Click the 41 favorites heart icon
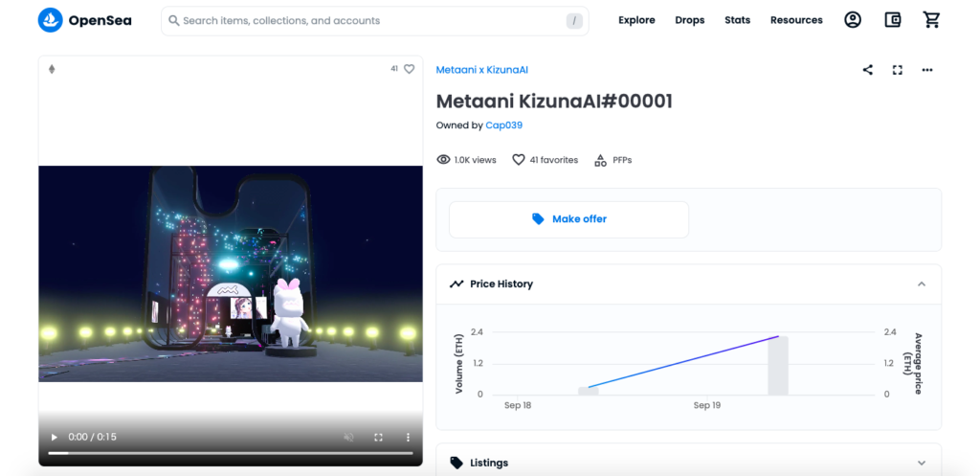 [518, 160]
